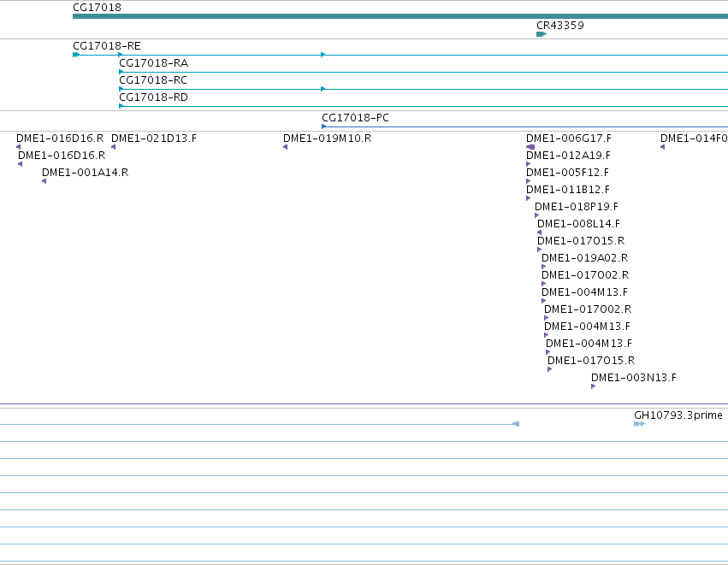Click the teal CR43359 arrow glyph

point(542,34)
